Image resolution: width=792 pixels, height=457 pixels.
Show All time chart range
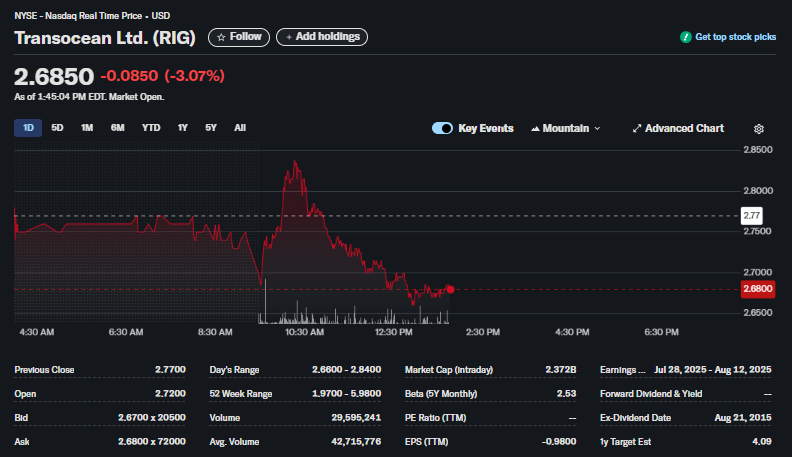pyautogui.click(x=240, y=128)
